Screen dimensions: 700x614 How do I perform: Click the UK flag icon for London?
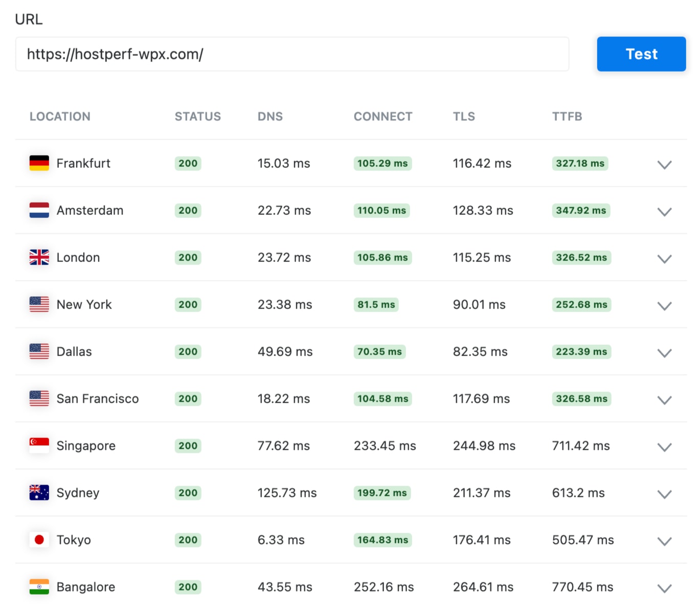(39, 257)
